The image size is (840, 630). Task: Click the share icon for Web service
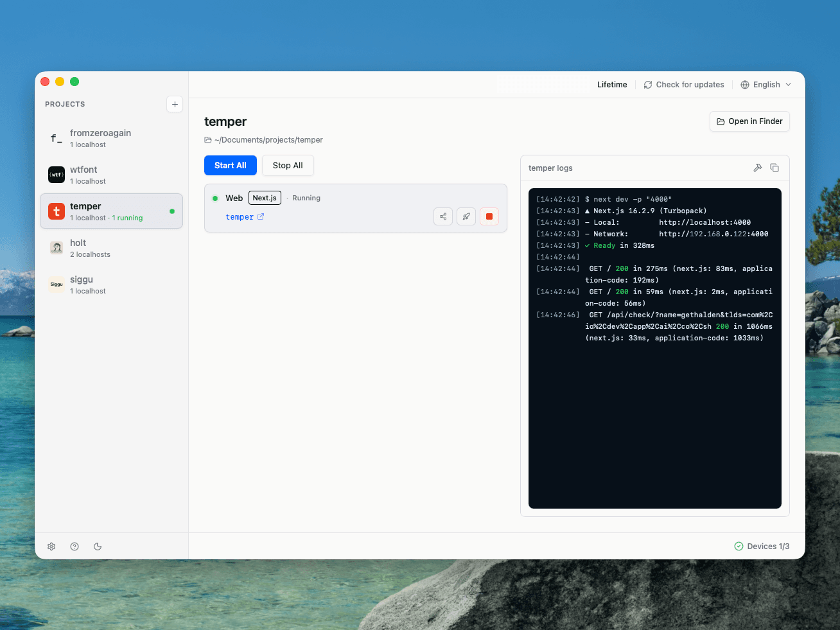pyautogui.click(x=443, y=216)
